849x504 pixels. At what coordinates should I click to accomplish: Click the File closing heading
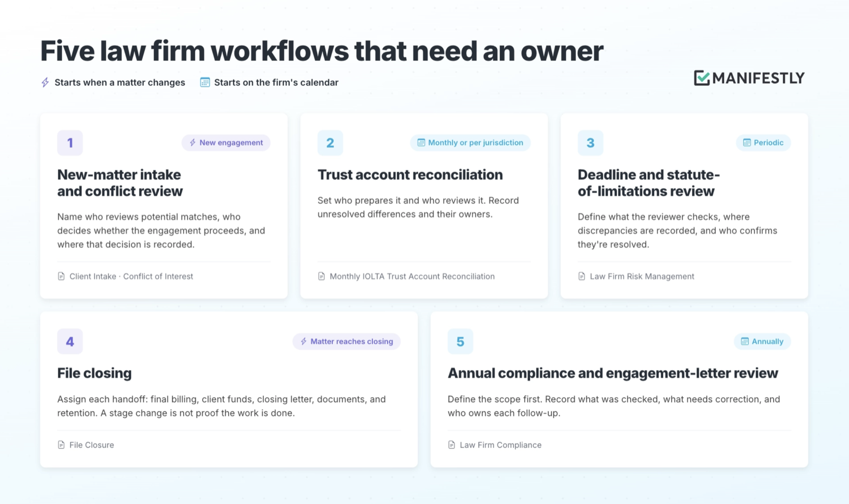pyautogui.click(x=94, y=373)
